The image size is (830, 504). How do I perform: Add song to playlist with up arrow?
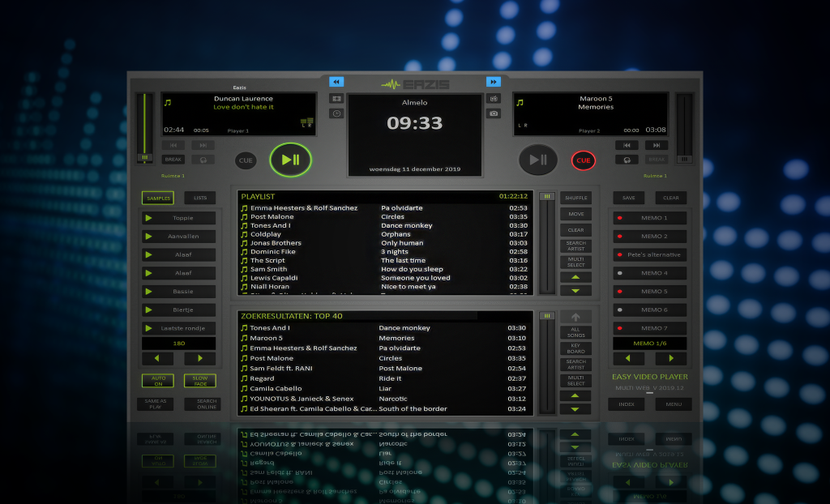[x=576, y=317]
